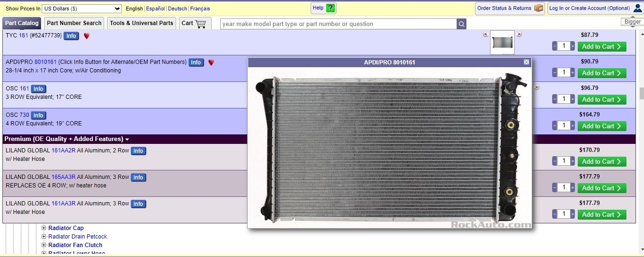Open Info for TYC 161
The width and height of the screenshot is (644, 257).
point(71,36)
